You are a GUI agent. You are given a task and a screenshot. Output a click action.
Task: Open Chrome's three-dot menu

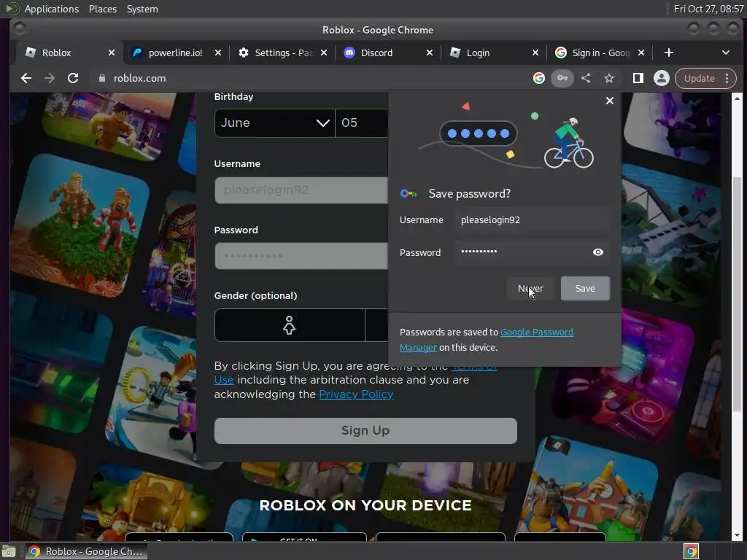coord(727,78)
